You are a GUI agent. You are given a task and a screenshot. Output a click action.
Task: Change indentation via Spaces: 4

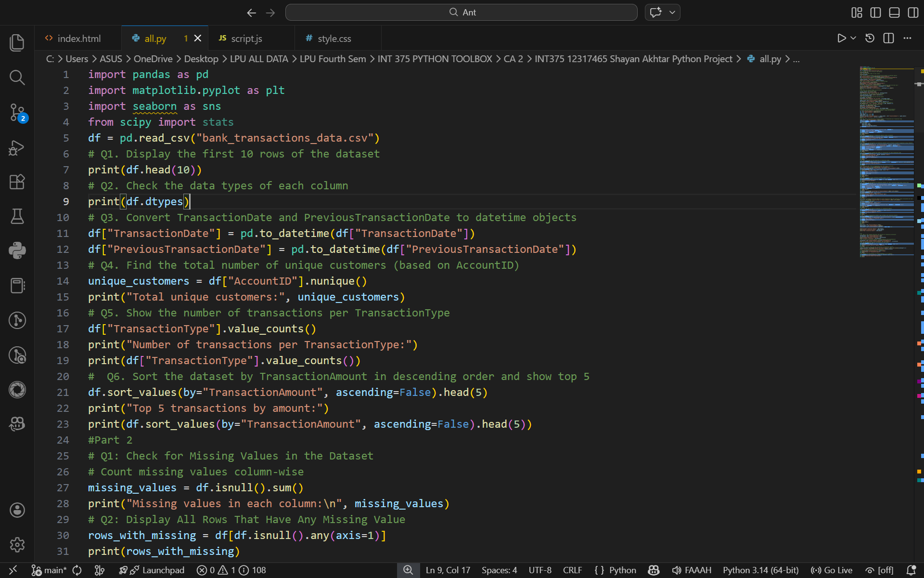pyautogui.click(x=499, y=570)
